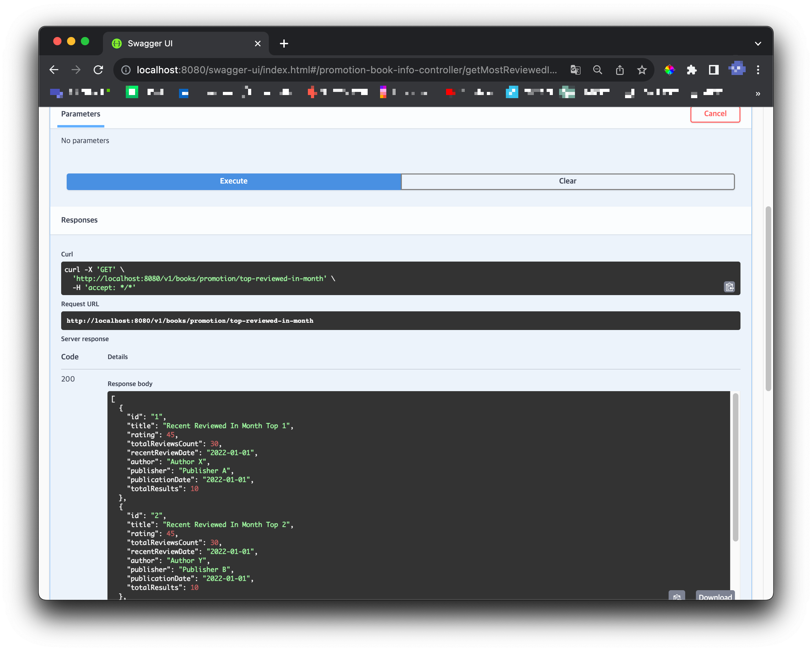Click the red Cancel button
This screenshot has height=651, width=812.
(x=715, y=114)
